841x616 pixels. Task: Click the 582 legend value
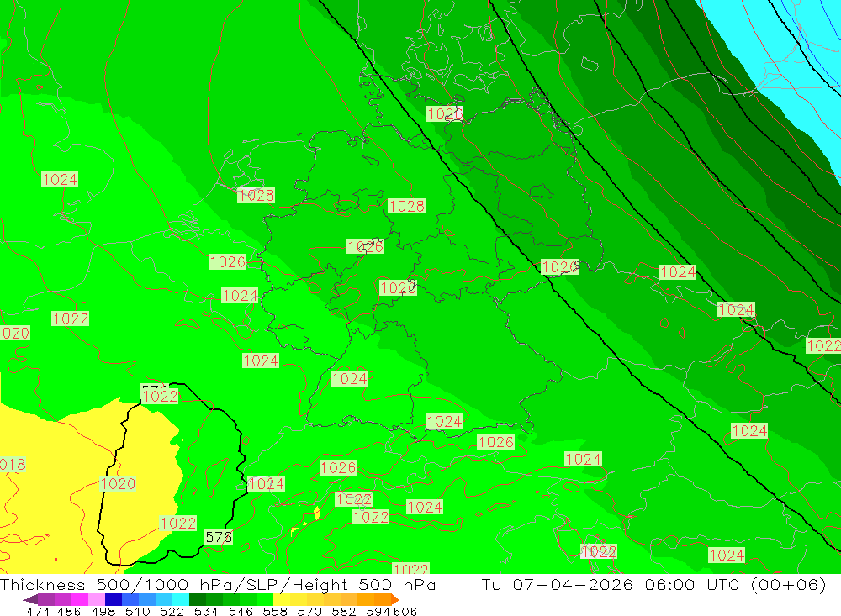pyautogui.click(x=343, y=612)
